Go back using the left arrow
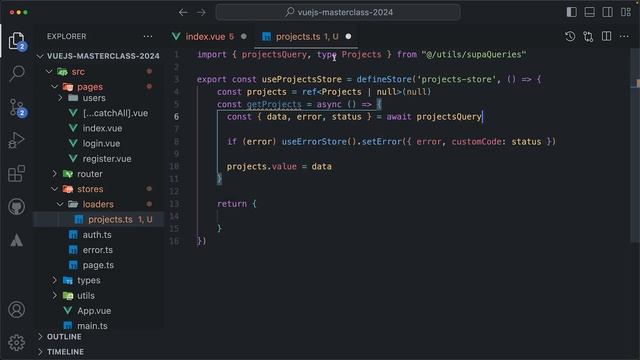Image resolution: width=640 pixels, height=360 pixels. click(x=183, y=12)
